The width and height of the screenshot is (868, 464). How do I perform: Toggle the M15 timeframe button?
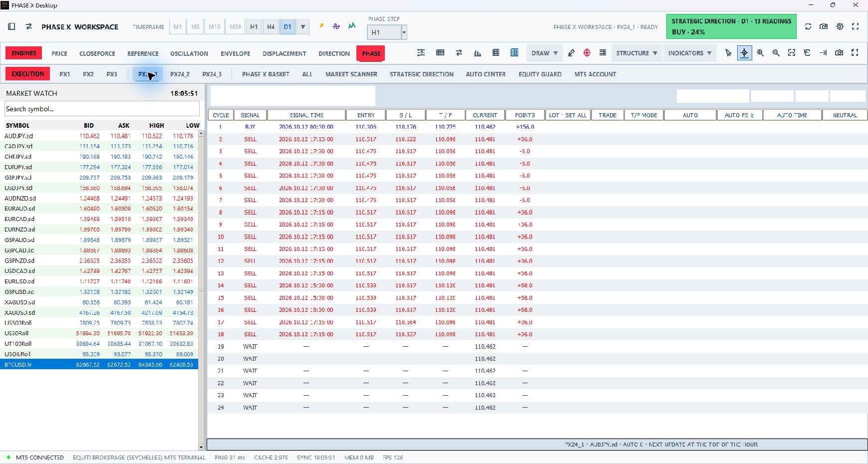click(215, 27)
